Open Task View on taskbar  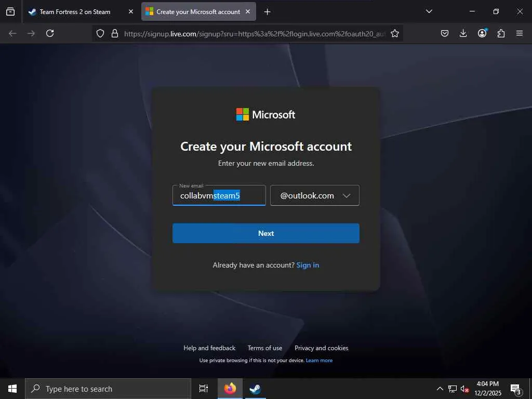tap(204, 389)
